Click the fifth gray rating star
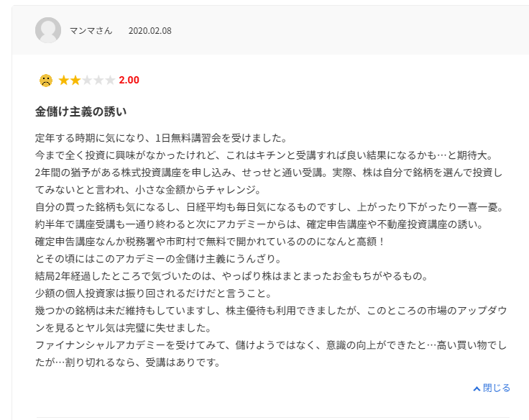 110,80
